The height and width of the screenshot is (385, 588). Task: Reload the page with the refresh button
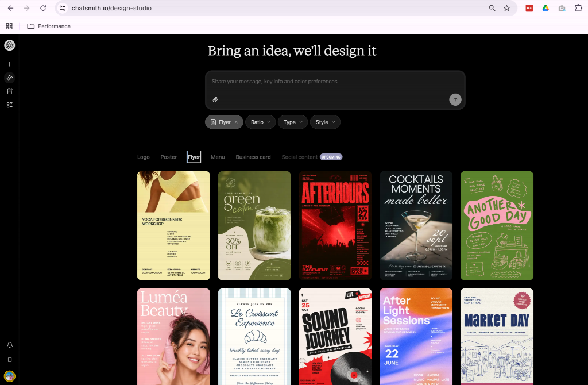click(x=43, y=8)
